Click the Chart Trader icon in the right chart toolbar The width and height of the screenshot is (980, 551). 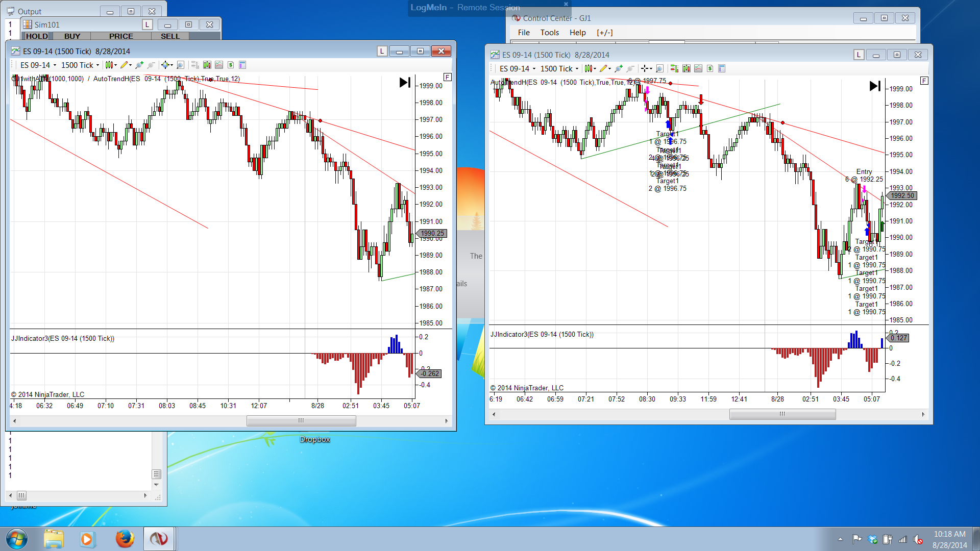tap(675, 68)
